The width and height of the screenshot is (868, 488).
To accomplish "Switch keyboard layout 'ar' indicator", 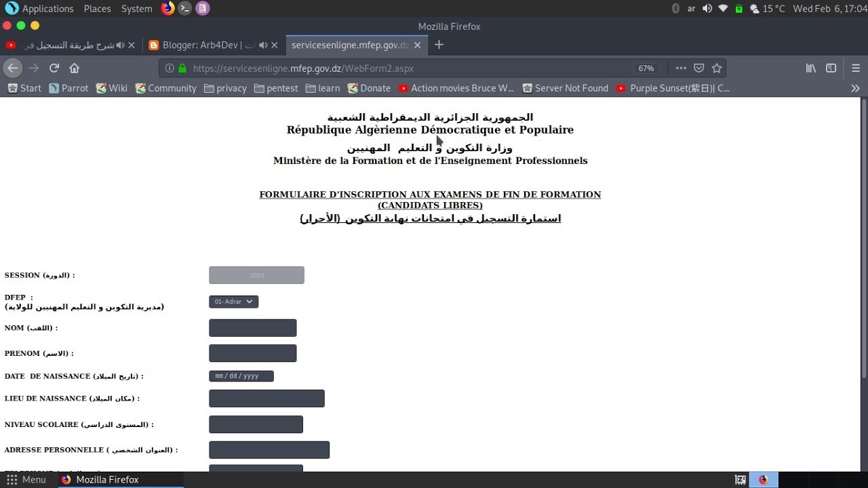I will 691,8.
